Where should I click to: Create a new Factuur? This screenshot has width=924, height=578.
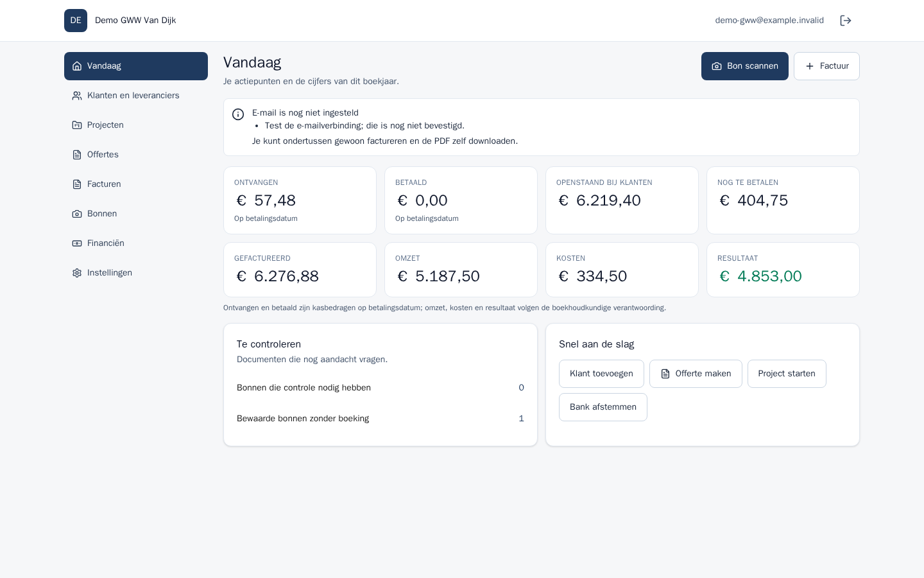(826, 66)
